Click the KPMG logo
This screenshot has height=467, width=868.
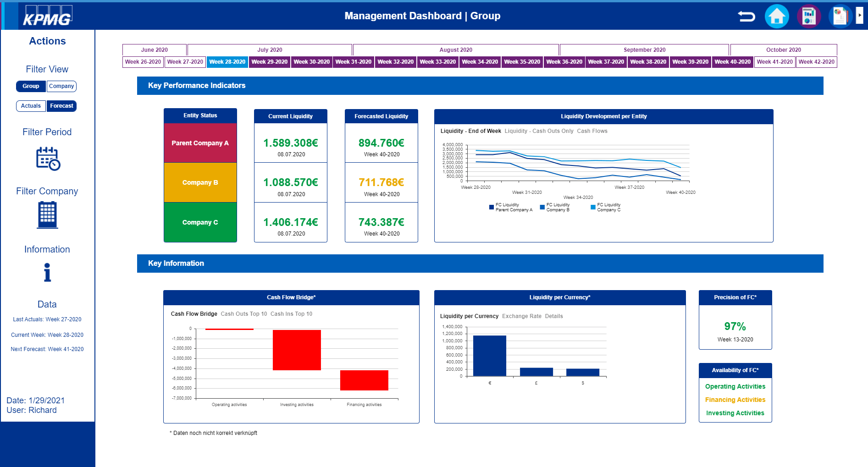point(47,15)
